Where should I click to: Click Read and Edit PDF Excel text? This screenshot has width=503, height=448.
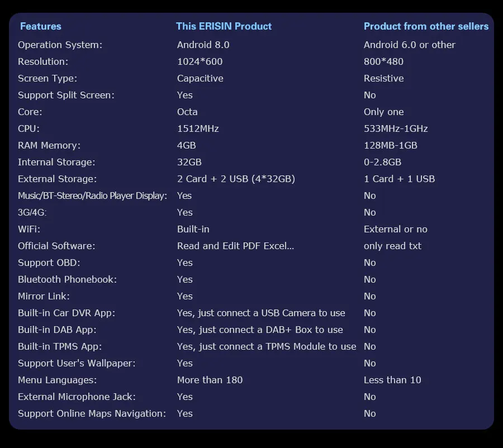click(235, 246)
